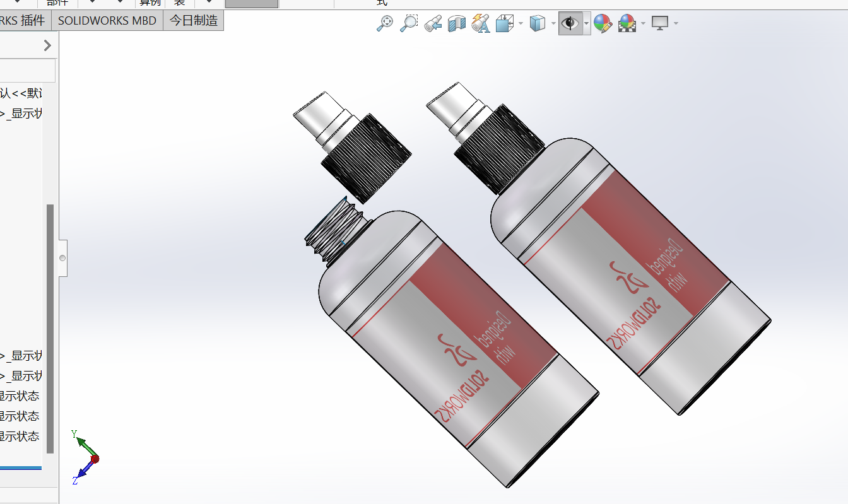
Task: Click the Display Style cube icon
Action: click(538, 23)
